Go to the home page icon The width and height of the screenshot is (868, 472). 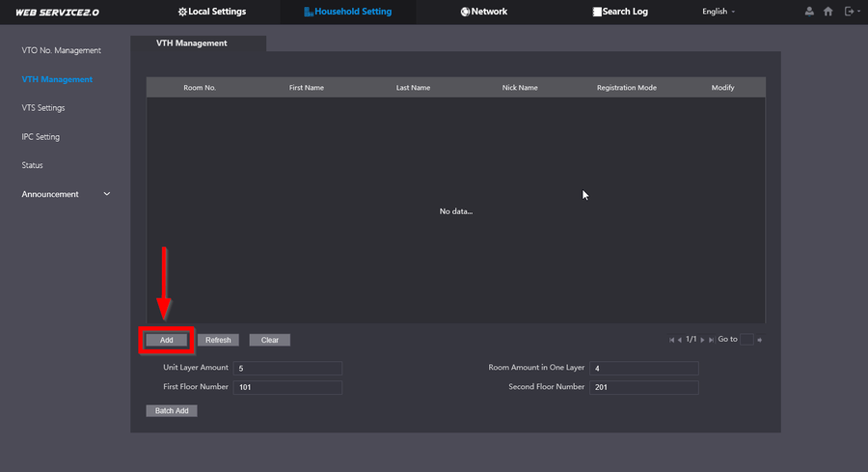pos(828,12)
